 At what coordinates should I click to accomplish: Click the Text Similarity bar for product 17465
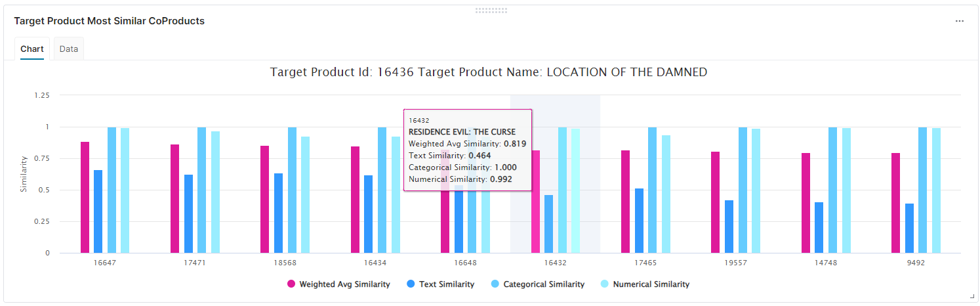(x=639, y=221)
